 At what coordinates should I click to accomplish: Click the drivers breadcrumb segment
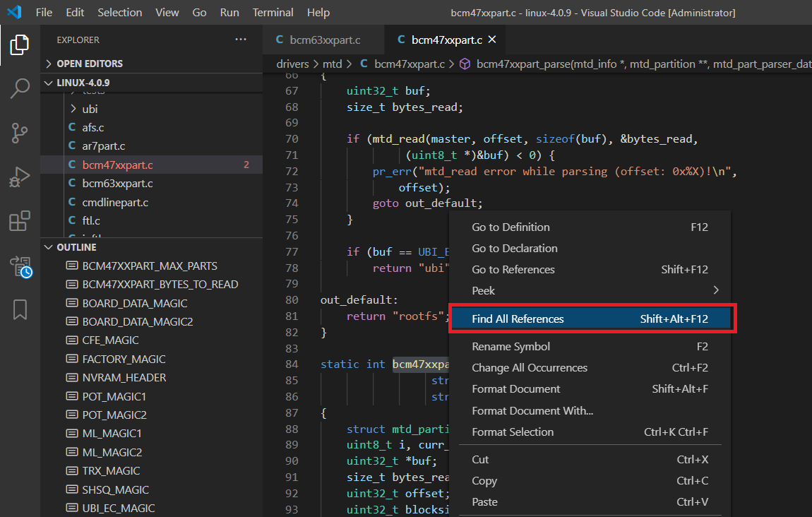(x=292, y=64)
